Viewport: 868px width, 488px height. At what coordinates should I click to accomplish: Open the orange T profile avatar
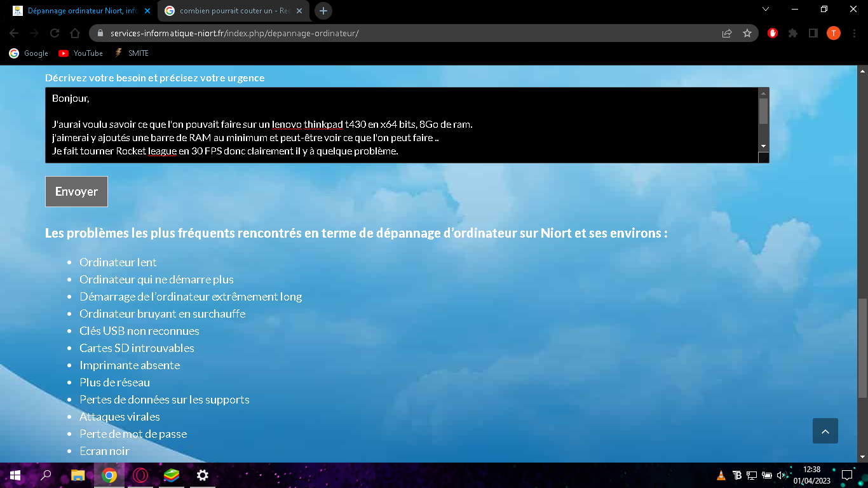coord(833,33)
